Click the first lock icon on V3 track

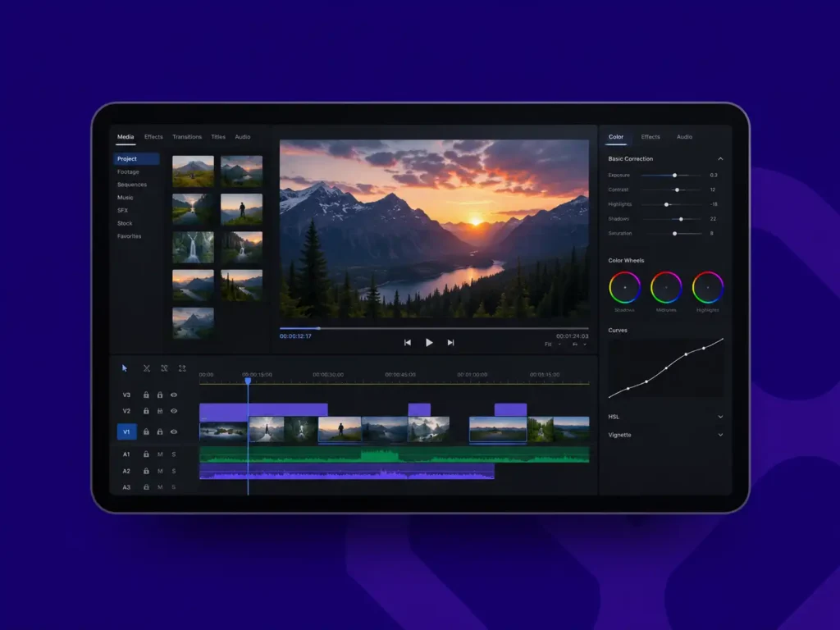146,395
